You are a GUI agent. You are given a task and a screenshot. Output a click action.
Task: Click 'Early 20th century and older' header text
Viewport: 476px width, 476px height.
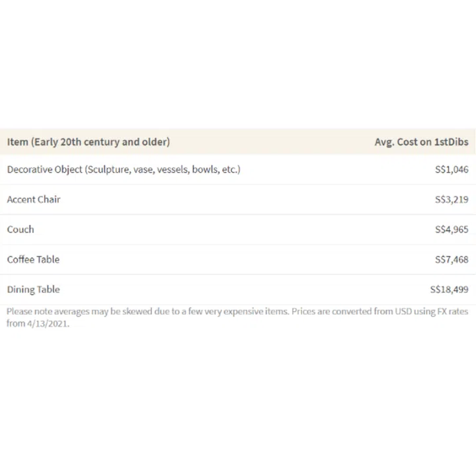click(x=100, y=141)
